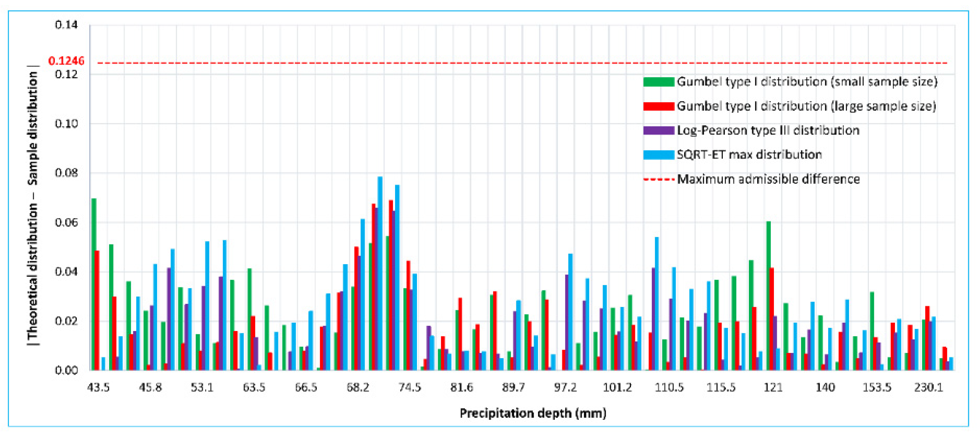
Task: Select the legend text SQRT-ET max distribution
Action: [749, 155]
